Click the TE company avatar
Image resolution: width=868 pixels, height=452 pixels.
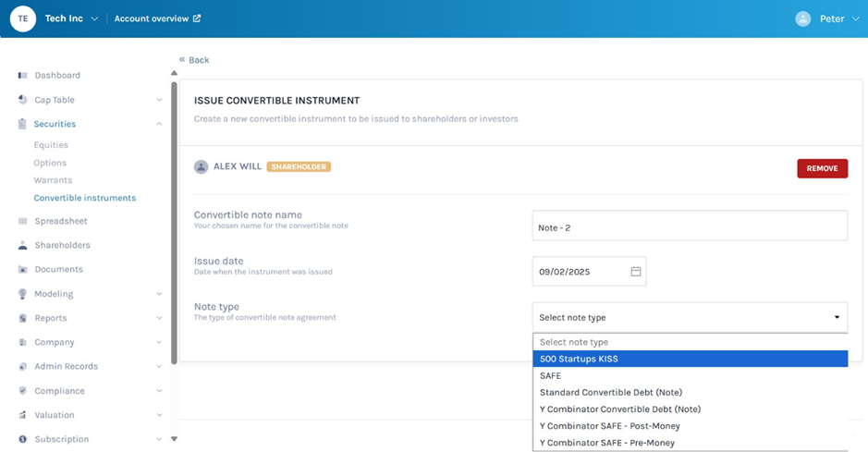click(22, 18)
